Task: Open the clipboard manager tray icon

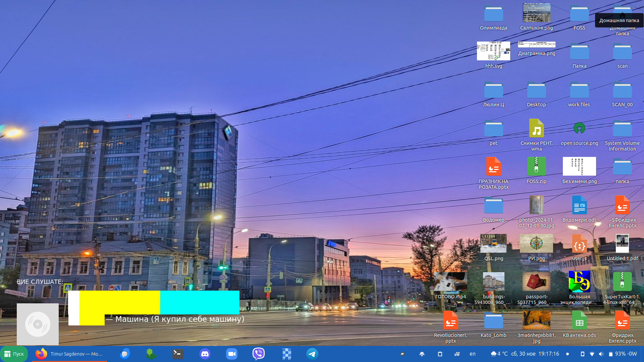Action: click(440, 354)
